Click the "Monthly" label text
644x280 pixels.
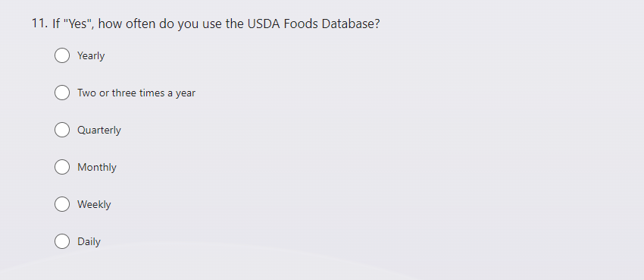(97, 168)
